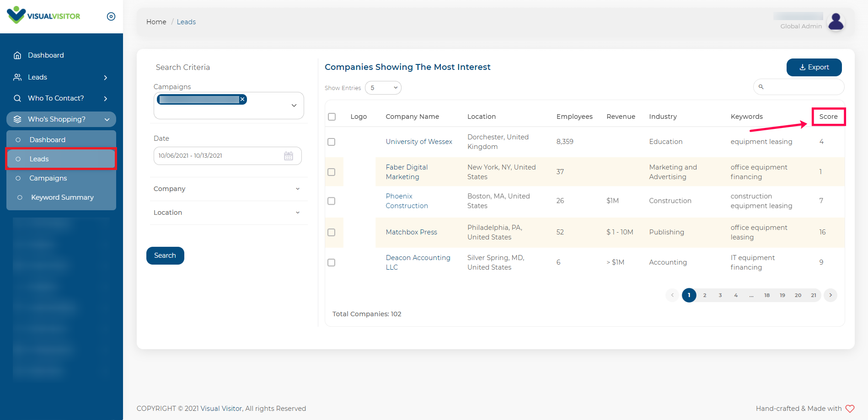Go to page 4

point(736,295)
